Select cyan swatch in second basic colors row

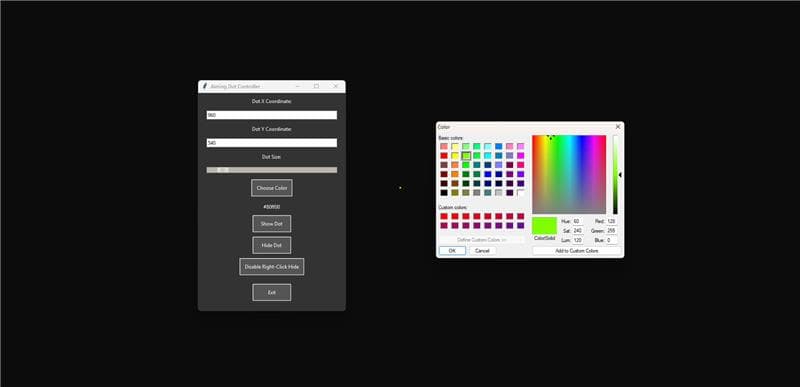click(x=487, y=156)
